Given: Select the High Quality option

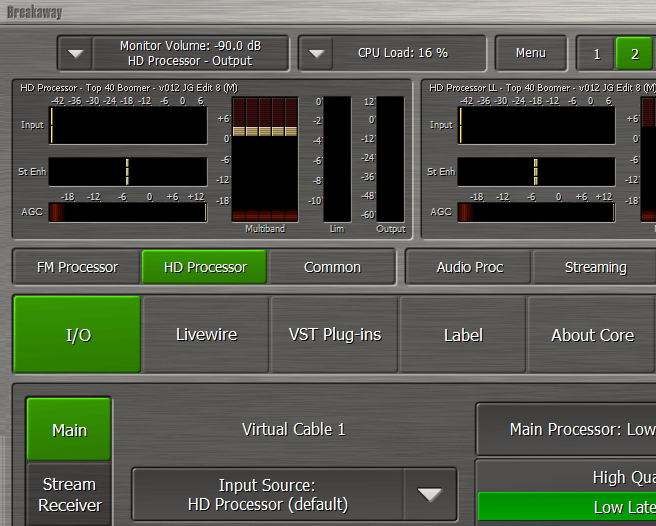Looking at the screenshot, I should click(x=567, y=477).
